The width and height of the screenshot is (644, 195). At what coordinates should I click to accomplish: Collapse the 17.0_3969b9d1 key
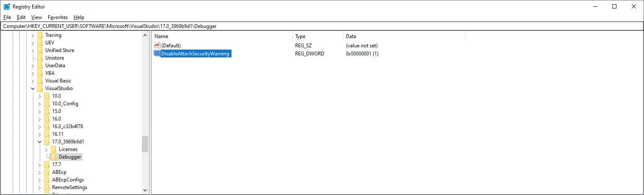click(x=40, y=142)
